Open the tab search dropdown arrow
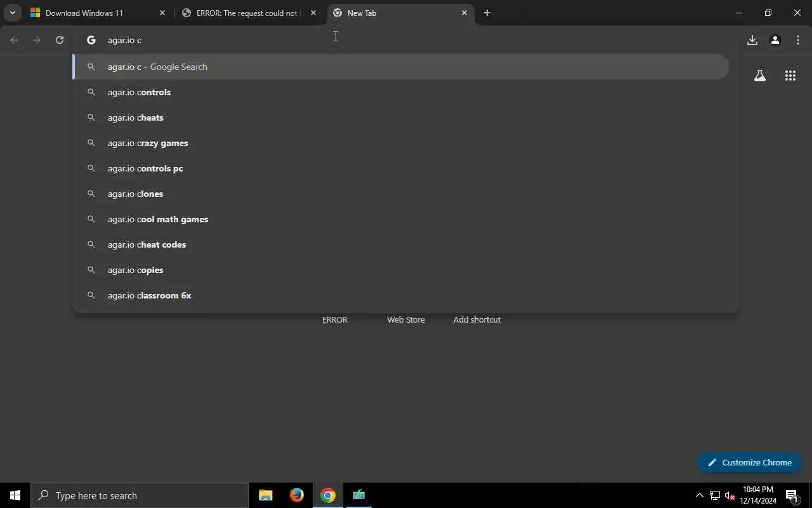This screenshot has height=508, width=812. [12, 13]
